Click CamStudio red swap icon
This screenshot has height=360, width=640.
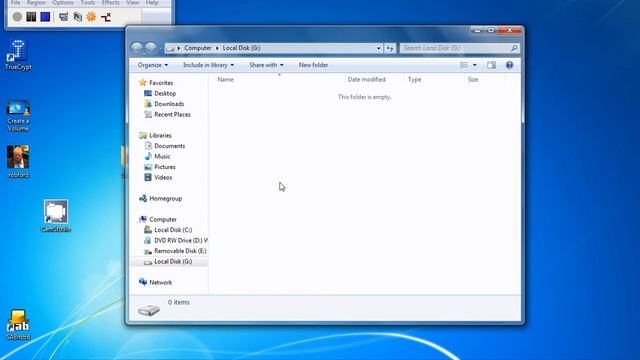106,17
